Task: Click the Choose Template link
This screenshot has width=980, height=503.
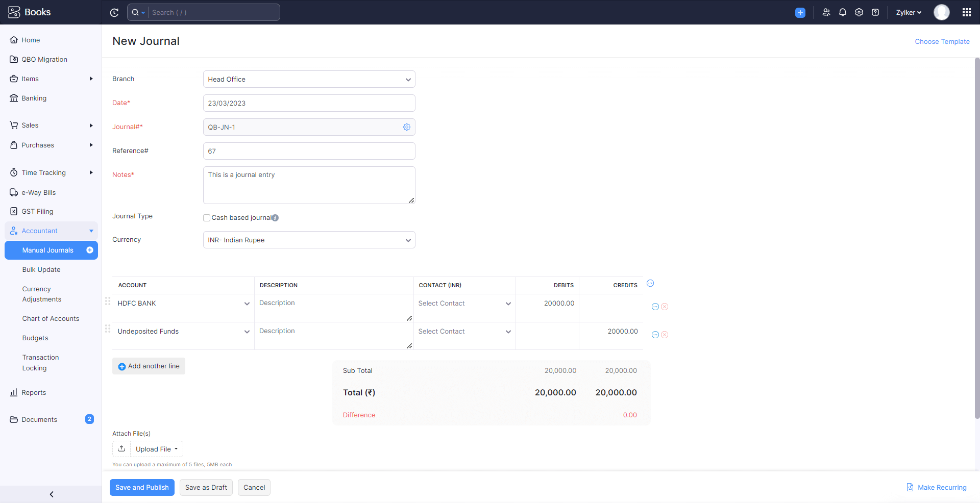Action: tap(942, 42)
